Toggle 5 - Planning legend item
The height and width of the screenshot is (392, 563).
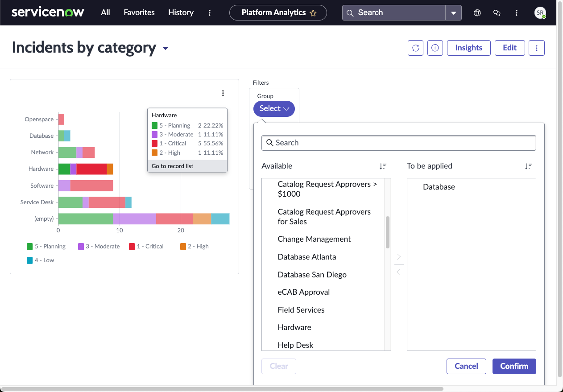tap(46, 246)
